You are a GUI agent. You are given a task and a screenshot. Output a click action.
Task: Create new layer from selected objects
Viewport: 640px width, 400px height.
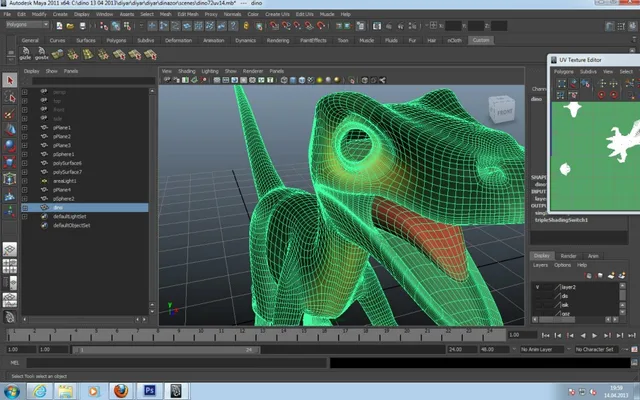(622, 276)
